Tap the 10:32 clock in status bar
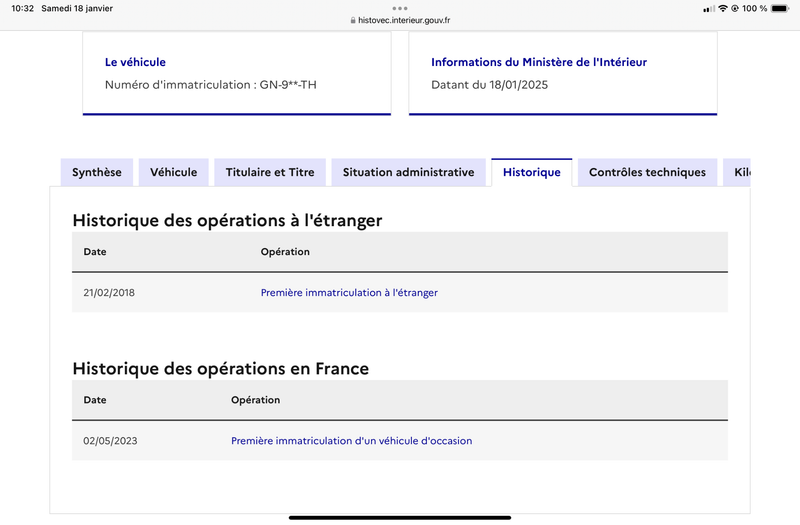The height and width of the screenshot is (525, 800). click(22, 8)
